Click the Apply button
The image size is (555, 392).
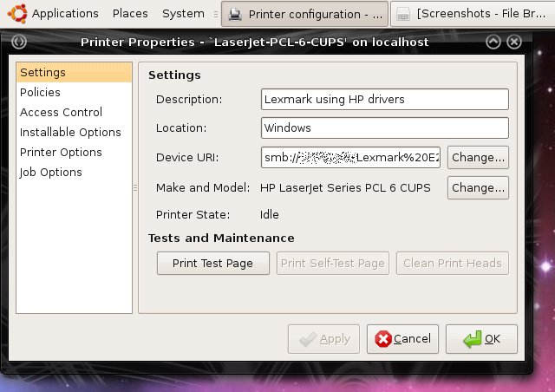coord(323,339)
